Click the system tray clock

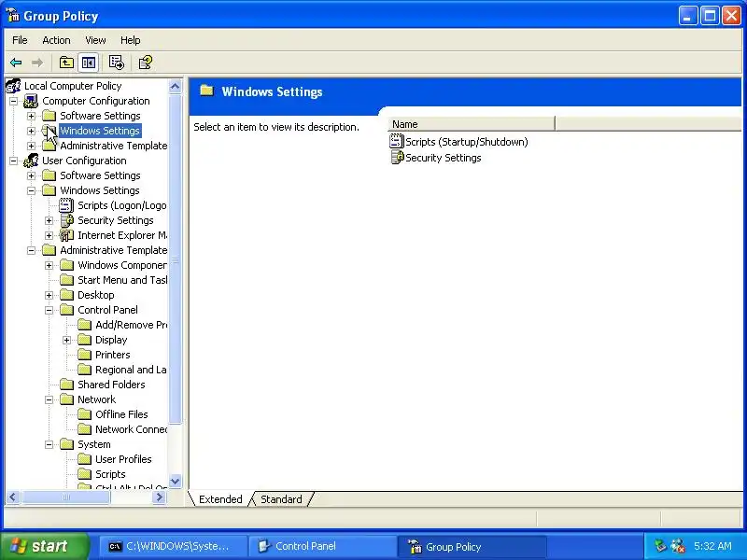(712, 546)
